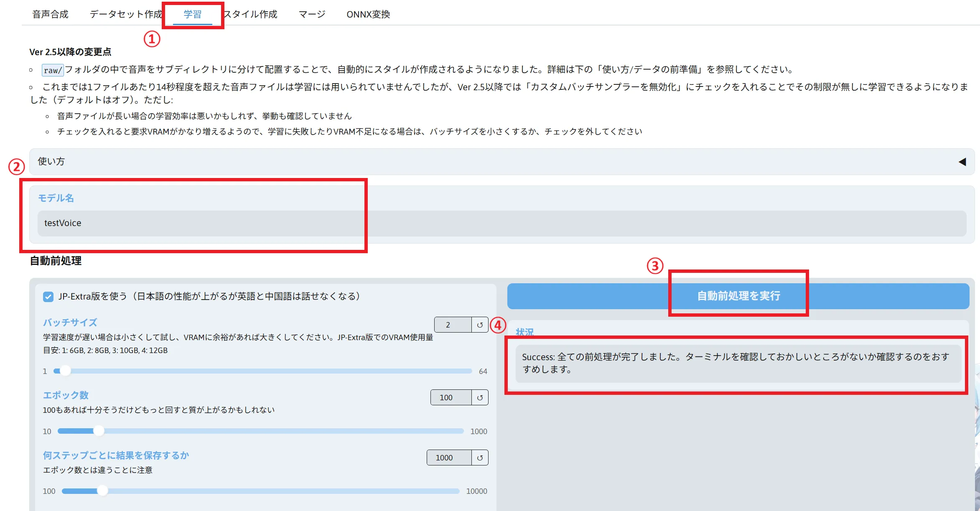
Task: Open the データセット作成 tab
Action: tap(125, 14)
